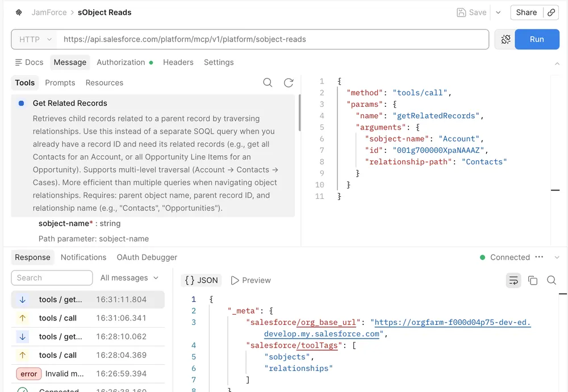
Task: Click the Share button
Action: [527, 12]
